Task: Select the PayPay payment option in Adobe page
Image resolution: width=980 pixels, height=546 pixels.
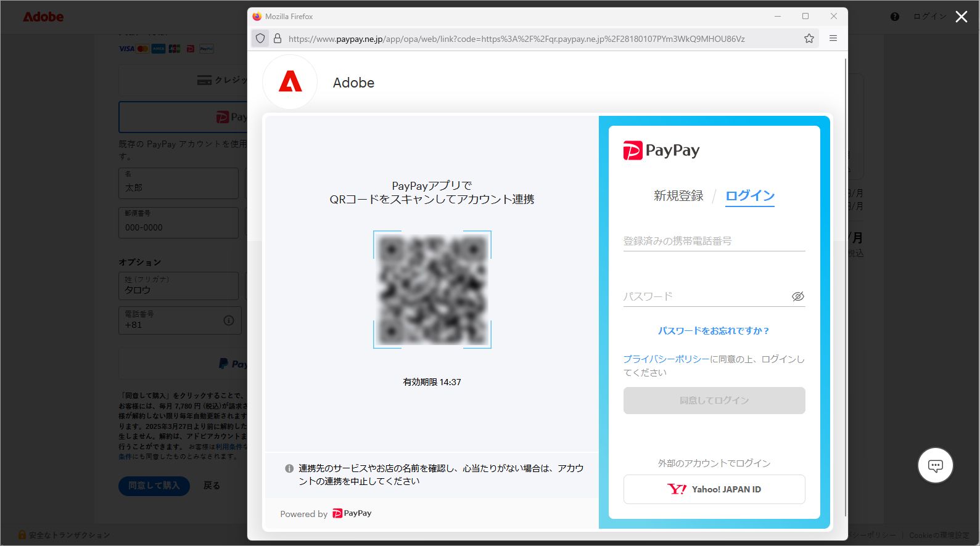Action: point(183,117)
